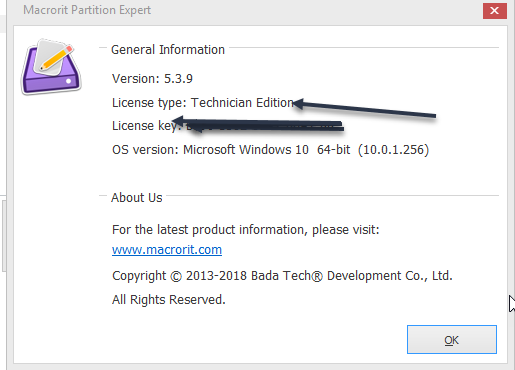Click the OS version Windows 10 line
The width and height of the screenshot is (515, 370).
click(270, 150)
